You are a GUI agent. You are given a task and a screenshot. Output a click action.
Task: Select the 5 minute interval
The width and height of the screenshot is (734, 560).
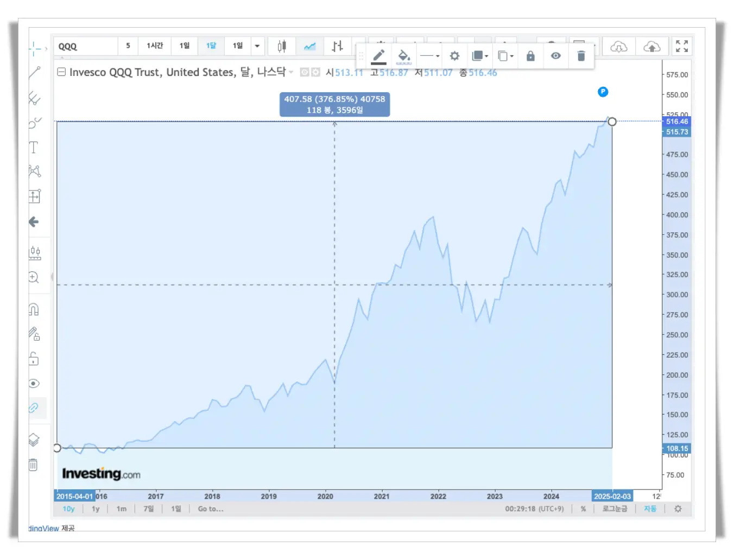128,46
